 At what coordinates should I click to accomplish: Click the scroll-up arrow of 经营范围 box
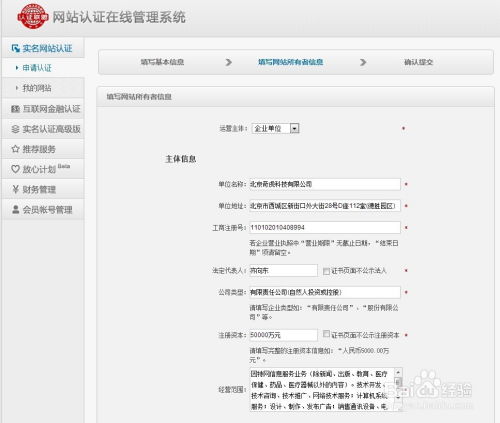[398, 372]
